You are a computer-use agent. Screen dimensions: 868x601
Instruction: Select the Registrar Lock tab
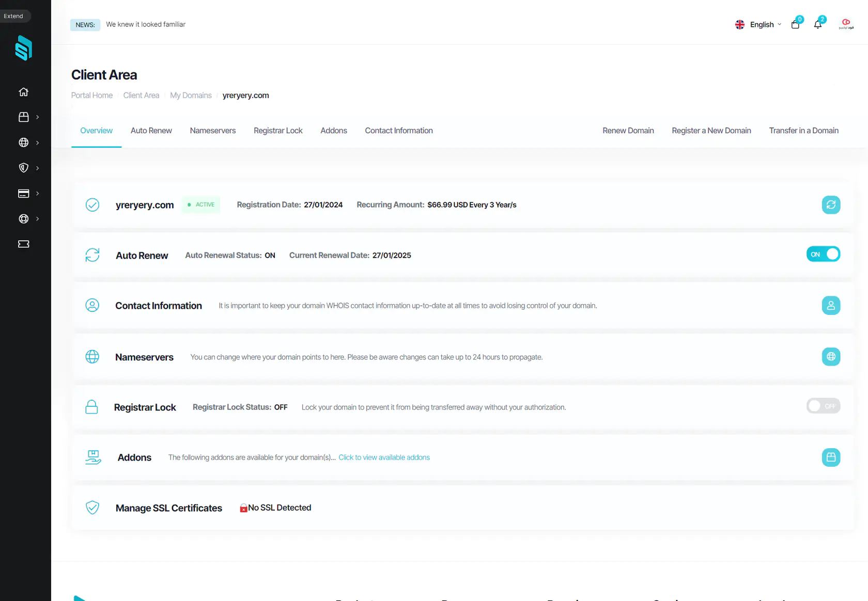click(278, 131)
